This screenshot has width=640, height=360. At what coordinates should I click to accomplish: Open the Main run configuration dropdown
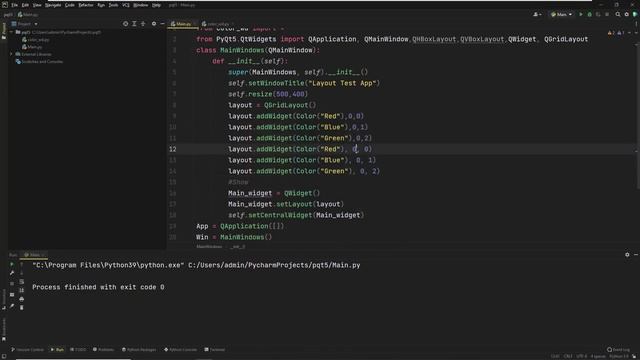561,14
